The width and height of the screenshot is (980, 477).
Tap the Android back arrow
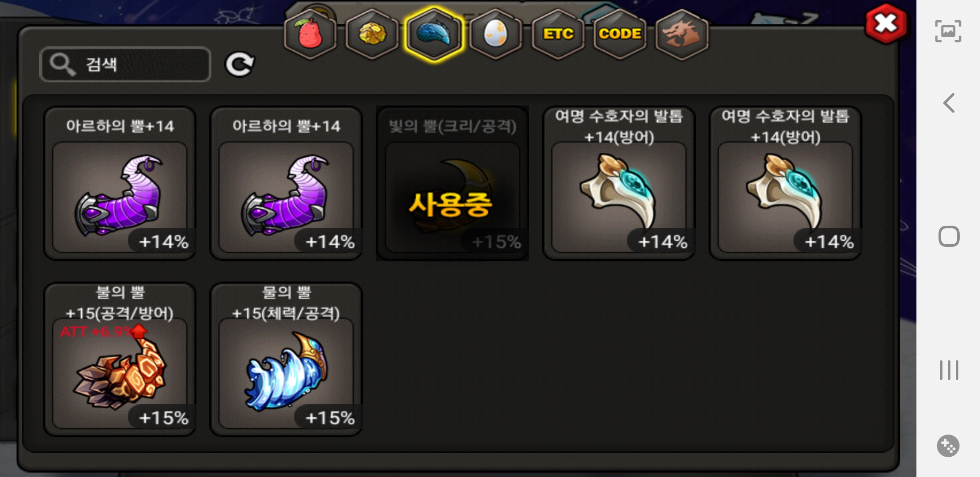click(949, 103)
